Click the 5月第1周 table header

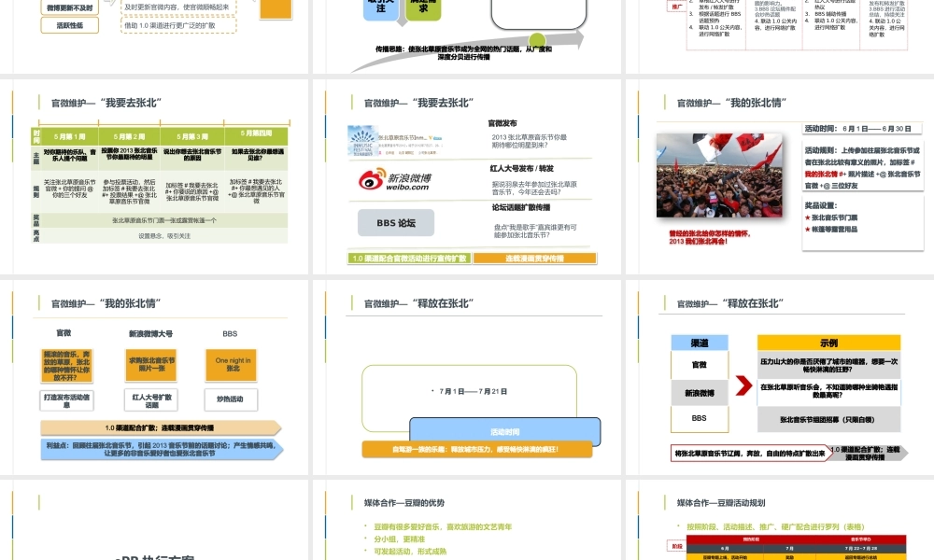[69, 136]
